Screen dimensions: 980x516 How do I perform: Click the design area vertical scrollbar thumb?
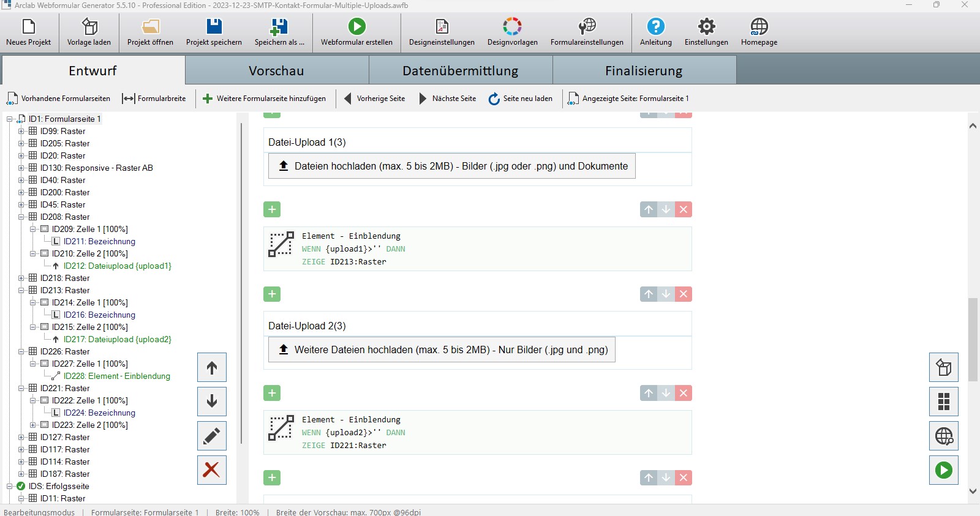click(973, 340)
